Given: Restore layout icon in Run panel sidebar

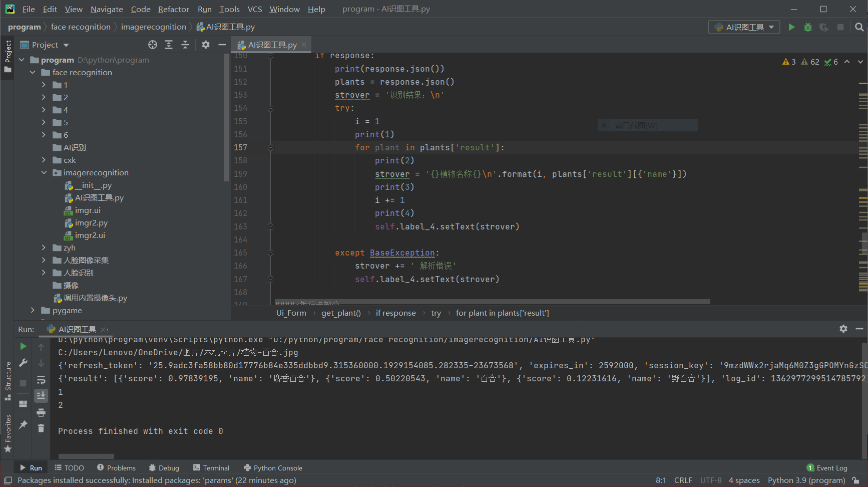Looking at the screenshot, I should [x=23, y=403].
